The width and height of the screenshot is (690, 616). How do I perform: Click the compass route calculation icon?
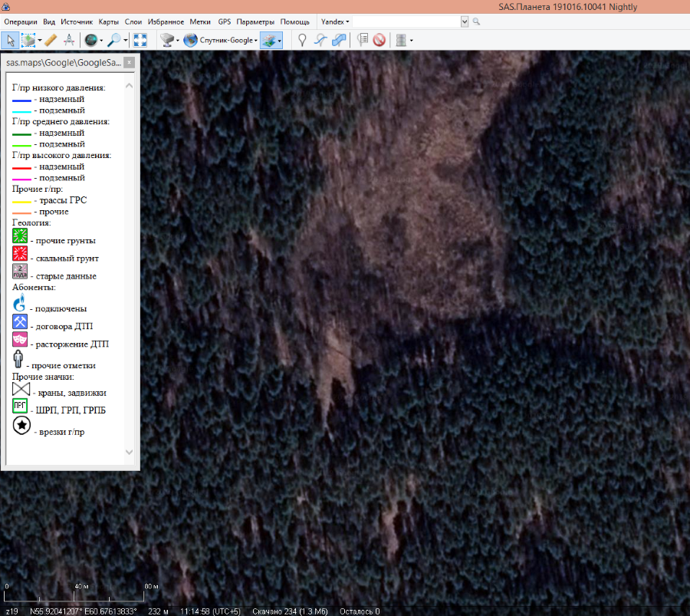(x=69, y=40)
